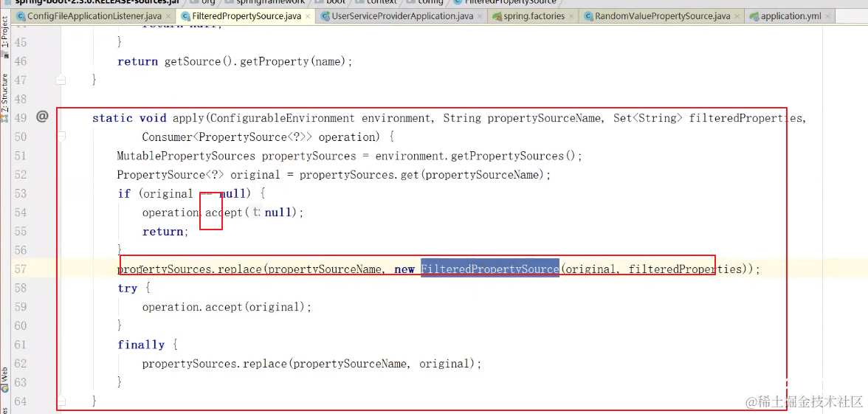The height and width of the screenshot is (414, 868).
Task: Click the highlighted FilteredPropertySource constructor name
Action: (490, 269)
